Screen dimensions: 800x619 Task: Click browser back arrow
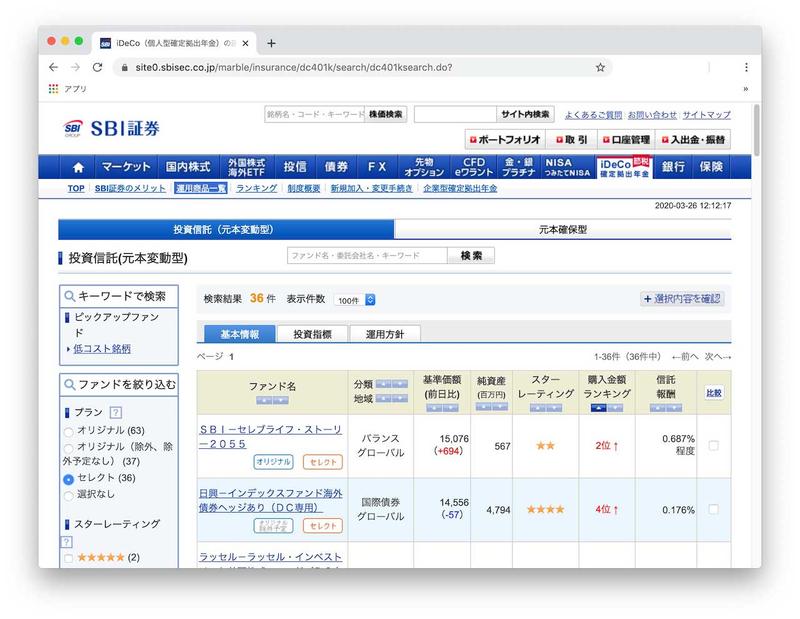click(54, 67)
